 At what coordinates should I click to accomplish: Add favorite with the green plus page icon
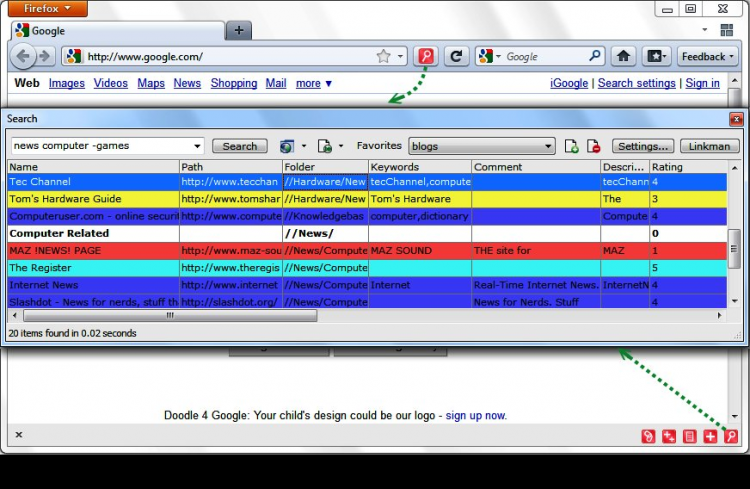[572, 146]
